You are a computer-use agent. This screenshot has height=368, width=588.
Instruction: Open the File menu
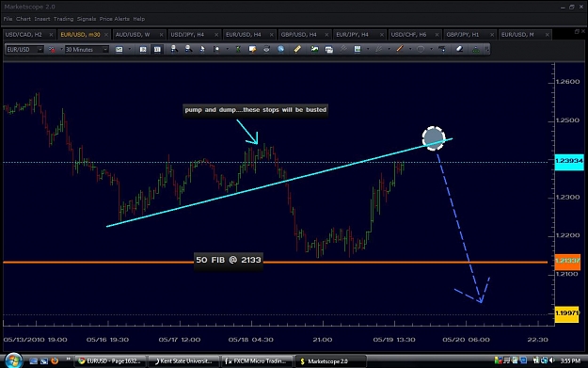pos(8,19)
